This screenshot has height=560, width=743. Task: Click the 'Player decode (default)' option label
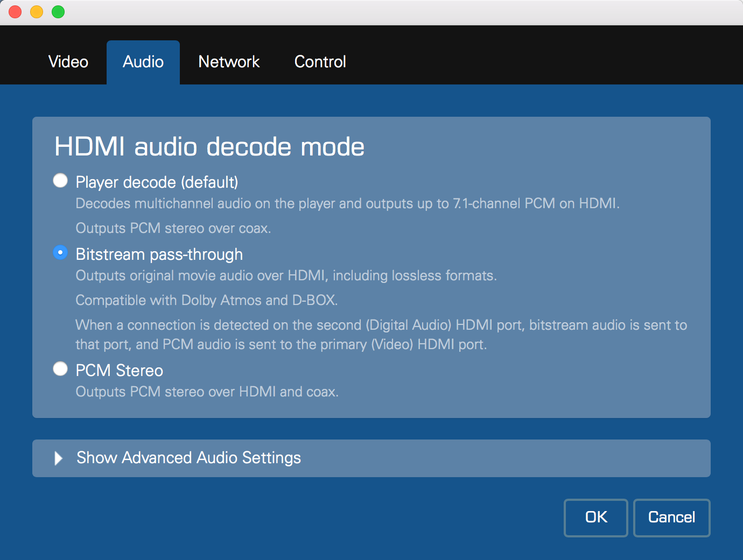pos(157,182)
